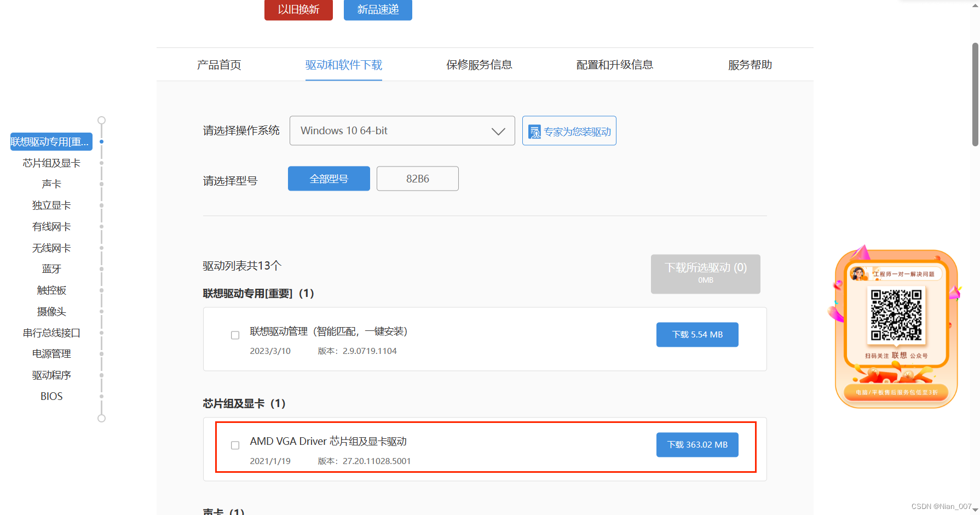
Task: Select 联想驱动专用[重... in sidebar
Action: tap(51, 142)
